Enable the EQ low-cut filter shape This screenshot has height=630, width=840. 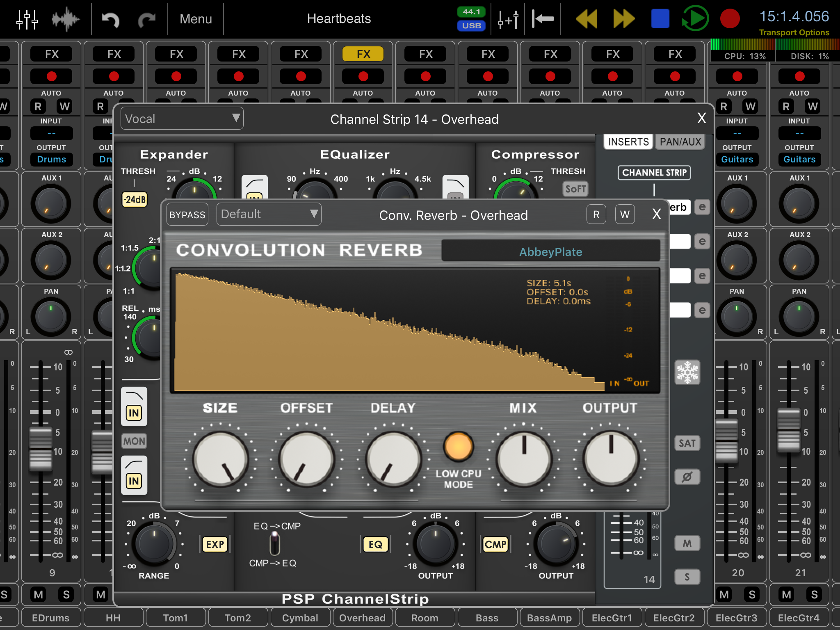point(255,187)
